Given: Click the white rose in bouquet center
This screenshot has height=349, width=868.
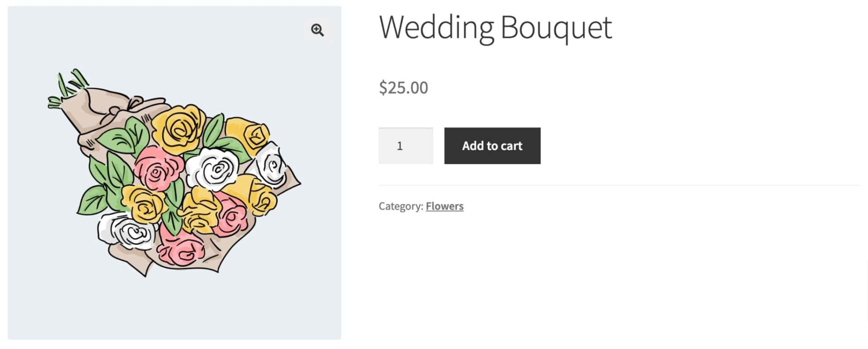Looking at the screenshot, I should click(212, 169).
